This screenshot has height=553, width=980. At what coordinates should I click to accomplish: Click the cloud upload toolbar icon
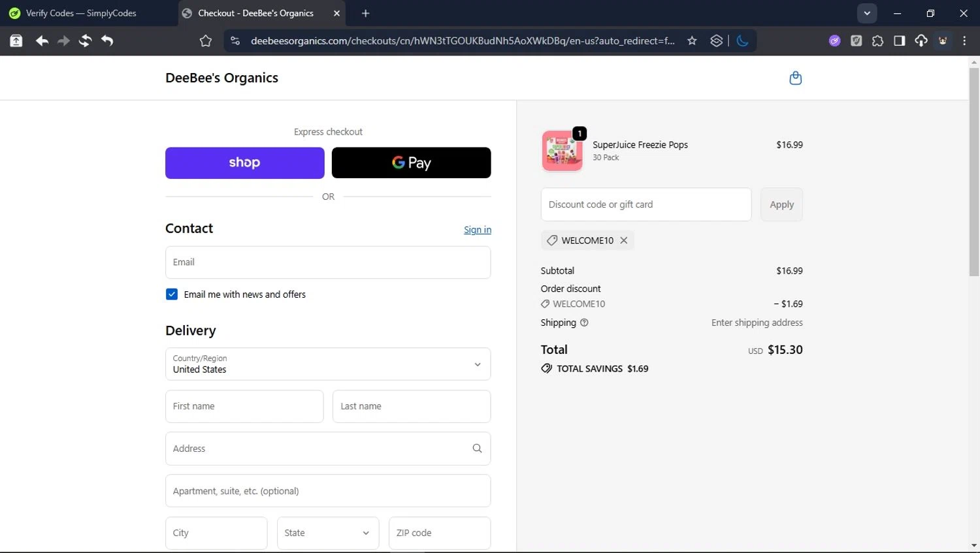(x=921, y=41)
